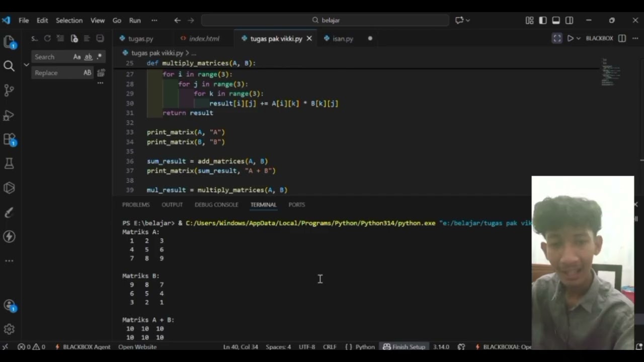Viewport: 644px width, 362px height.
Task: Open the Customize Layout icon
Action: click(529, 20)
